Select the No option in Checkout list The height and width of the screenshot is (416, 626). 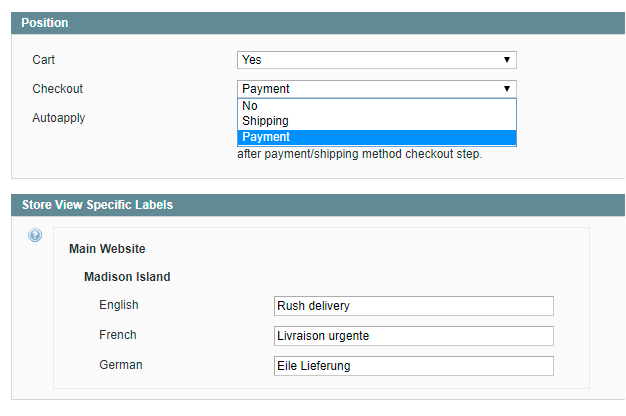[x=376, y=106]
